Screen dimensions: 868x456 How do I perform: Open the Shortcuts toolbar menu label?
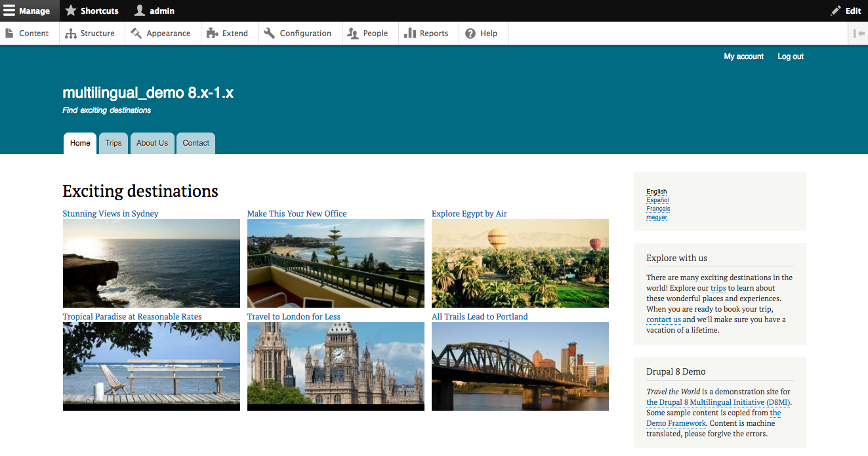pyautogui.click(x=100, y=11)
